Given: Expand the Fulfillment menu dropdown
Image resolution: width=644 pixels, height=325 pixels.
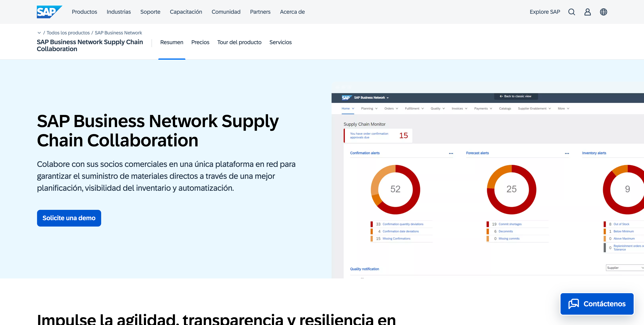Looking at the screenshot, I should click(423, 108).
